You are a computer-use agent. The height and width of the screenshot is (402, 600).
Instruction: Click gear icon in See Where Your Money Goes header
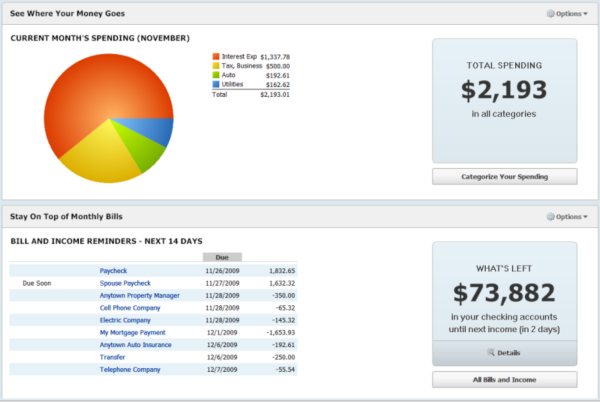pyautogui.click(x=550, y=14)
